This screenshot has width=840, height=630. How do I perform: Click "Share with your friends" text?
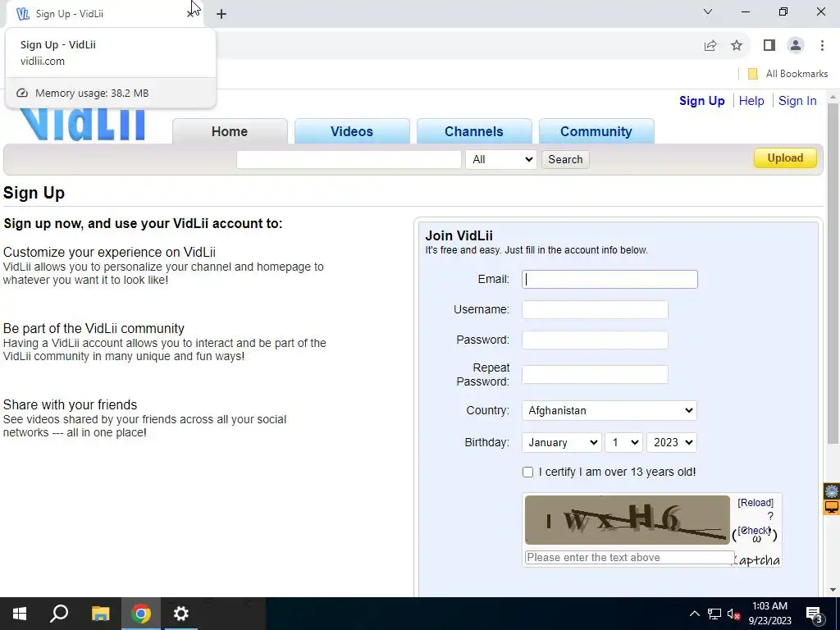click(x=71, y=405)
